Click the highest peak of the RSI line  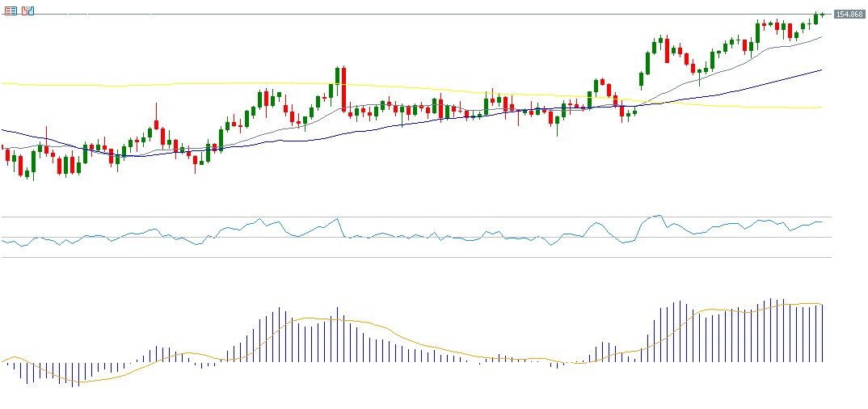[659, 216]
